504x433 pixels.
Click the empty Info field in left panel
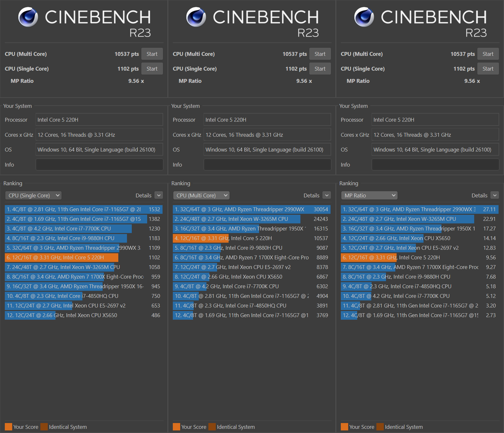click(x=99, y=164)
